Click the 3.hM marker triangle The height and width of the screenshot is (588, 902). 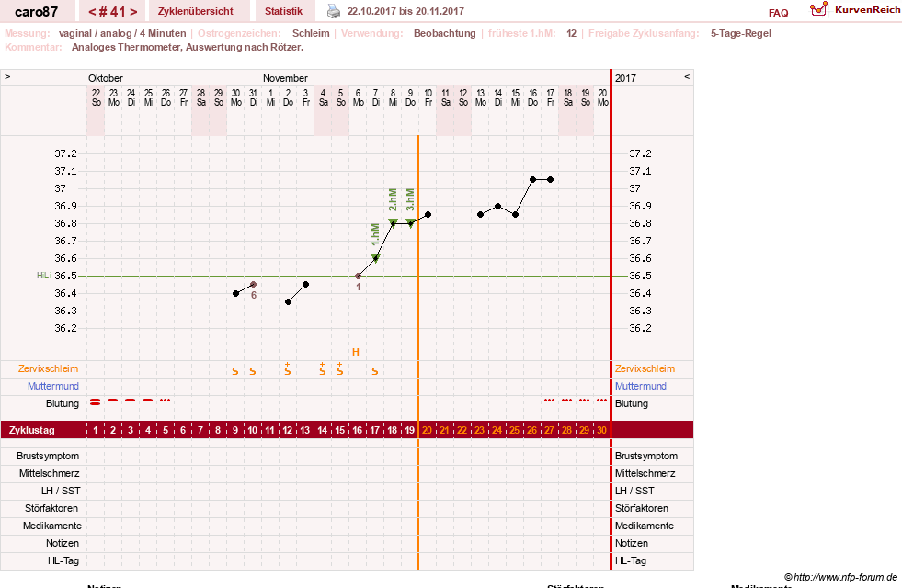click(x=410, y=223)
